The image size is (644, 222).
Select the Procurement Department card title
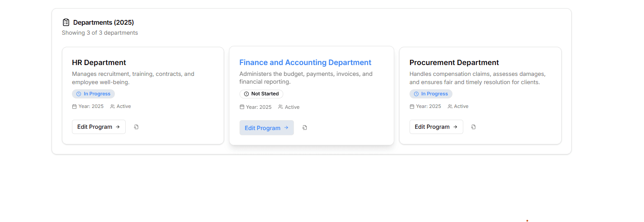click(x=454, y=62)
